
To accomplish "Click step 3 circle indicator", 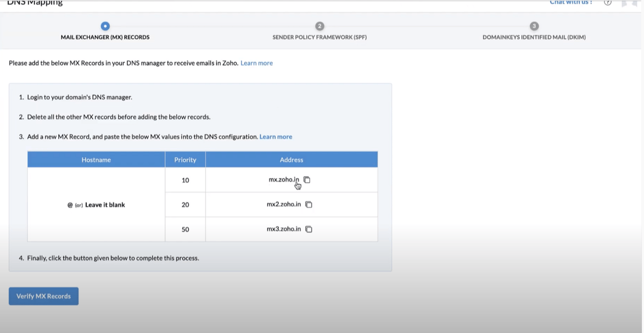I will click(x=534, y=26).
